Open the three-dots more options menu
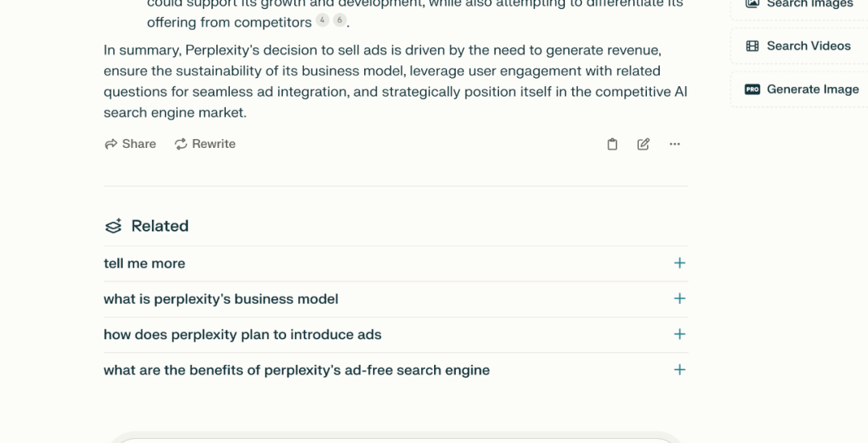This screenshot has height=443, width=868. 674,144
